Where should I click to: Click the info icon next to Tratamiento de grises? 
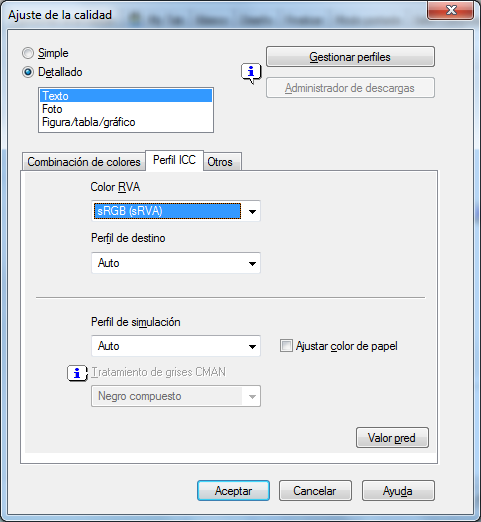(x=77, y=373)
